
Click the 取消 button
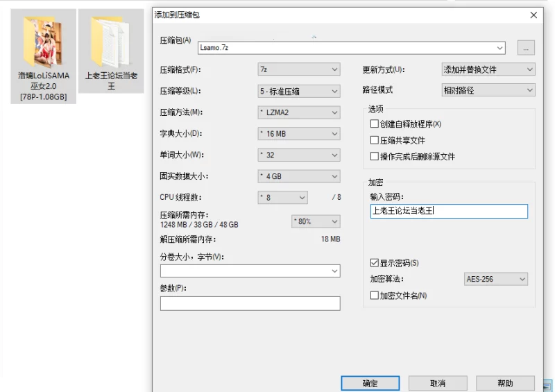(437, 384)
